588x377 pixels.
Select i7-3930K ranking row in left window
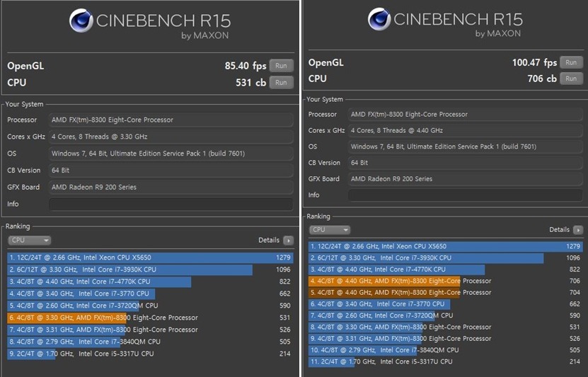[150, 269]
